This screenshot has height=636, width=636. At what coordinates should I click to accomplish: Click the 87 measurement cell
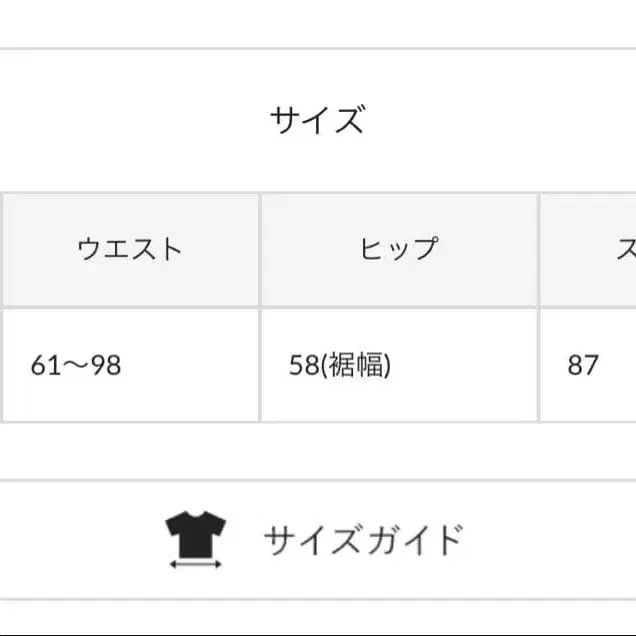point(583,365)
